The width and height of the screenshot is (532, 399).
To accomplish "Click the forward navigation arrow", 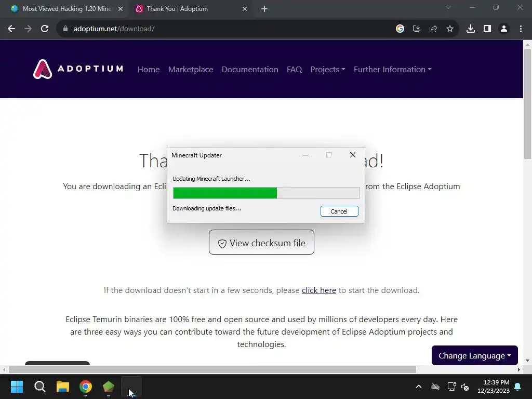I will coord(28,29).
